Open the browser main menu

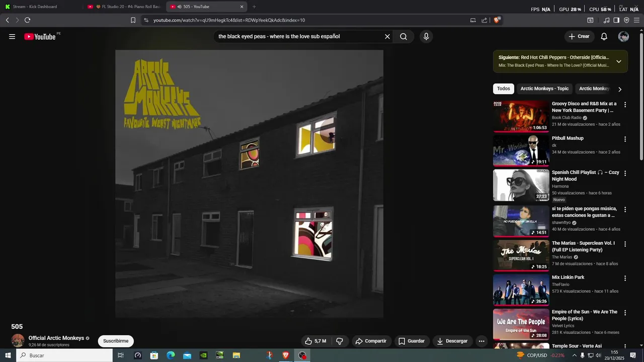[x=636, y=20]
